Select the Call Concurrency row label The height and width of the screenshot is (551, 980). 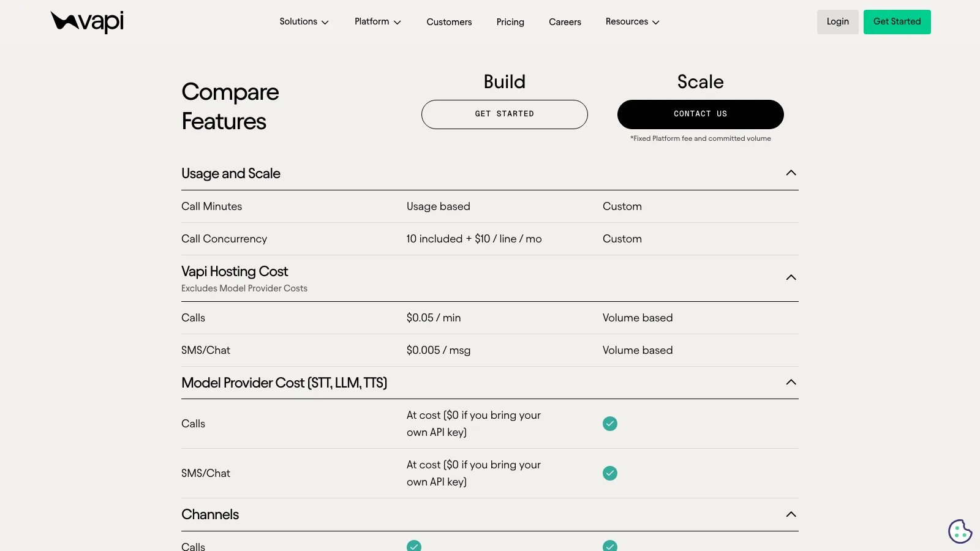224,239
